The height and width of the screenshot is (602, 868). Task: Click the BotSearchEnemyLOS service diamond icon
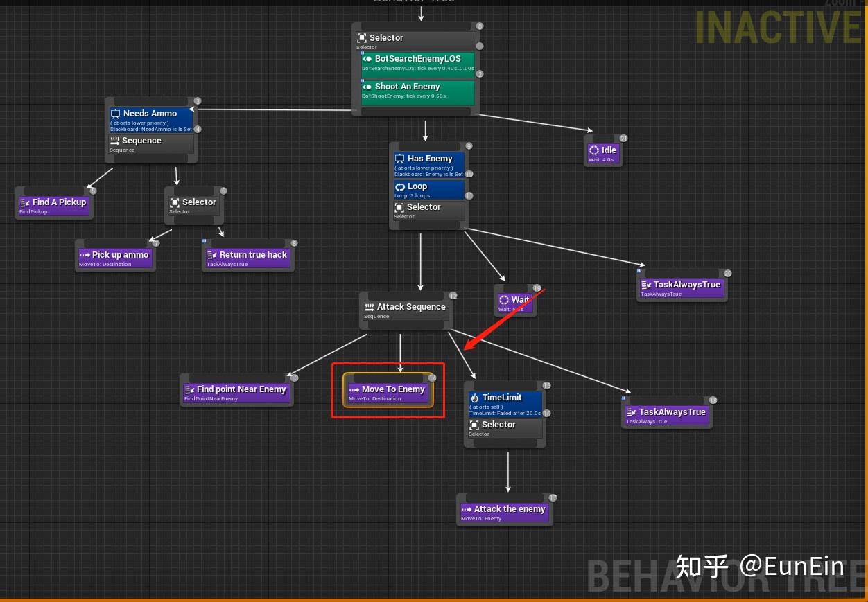(x=369, y=59)
